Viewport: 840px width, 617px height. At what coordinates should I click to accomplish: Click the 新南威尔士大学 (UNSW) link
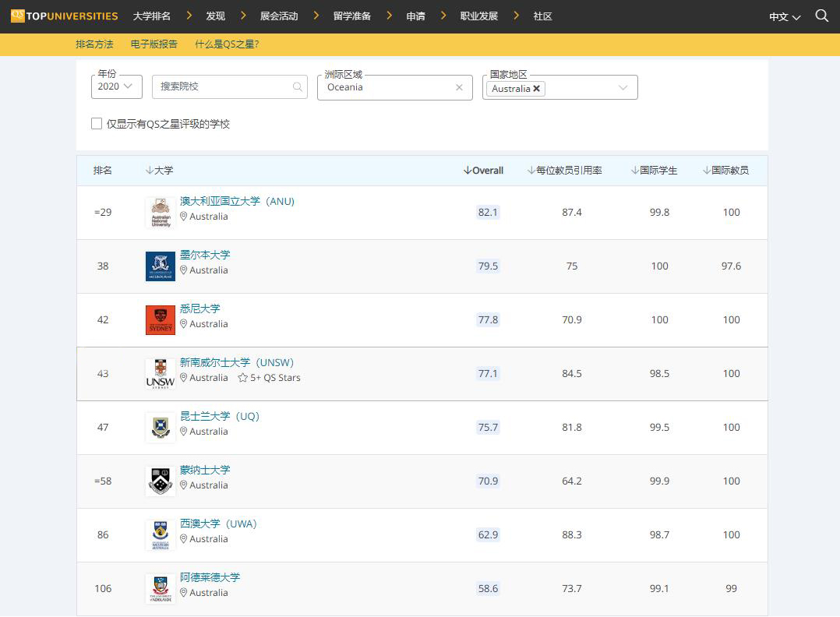pos(238,362)
